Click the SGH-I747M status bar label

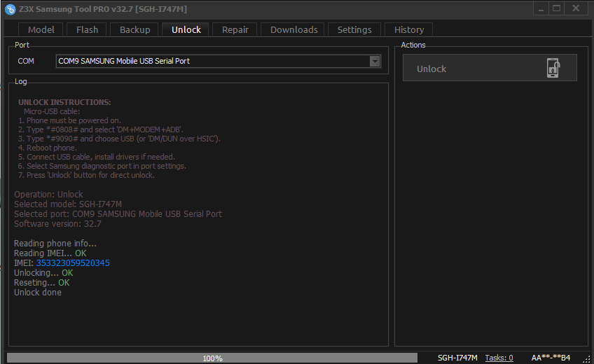457,358
